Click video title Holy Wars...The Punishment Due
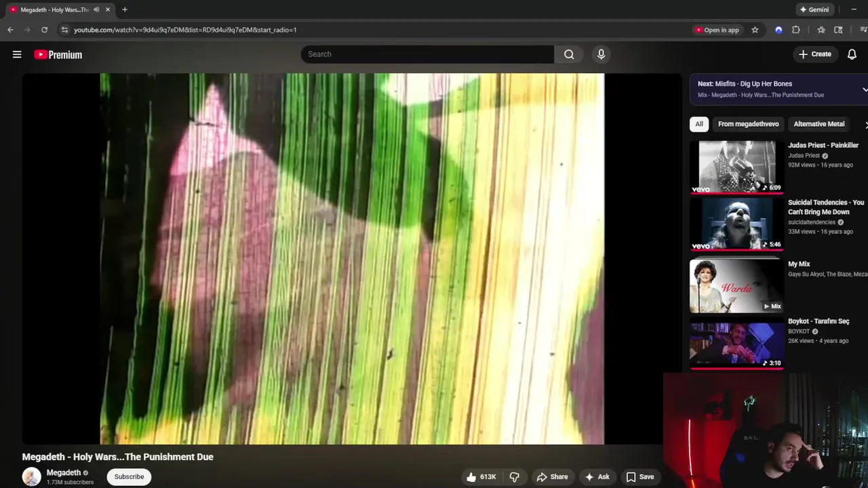The height and width of the screenshot is (488, 868). coord(117,457)
